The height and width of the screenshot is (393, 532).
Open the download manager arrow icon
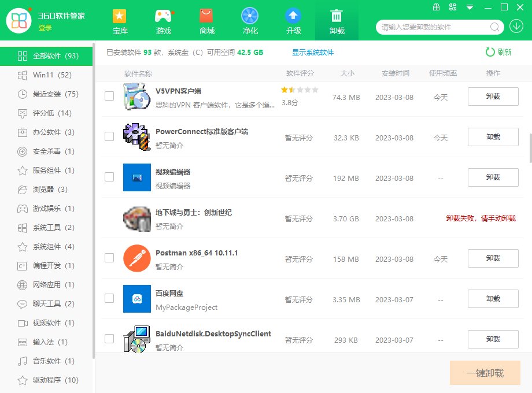coord(516,27)
